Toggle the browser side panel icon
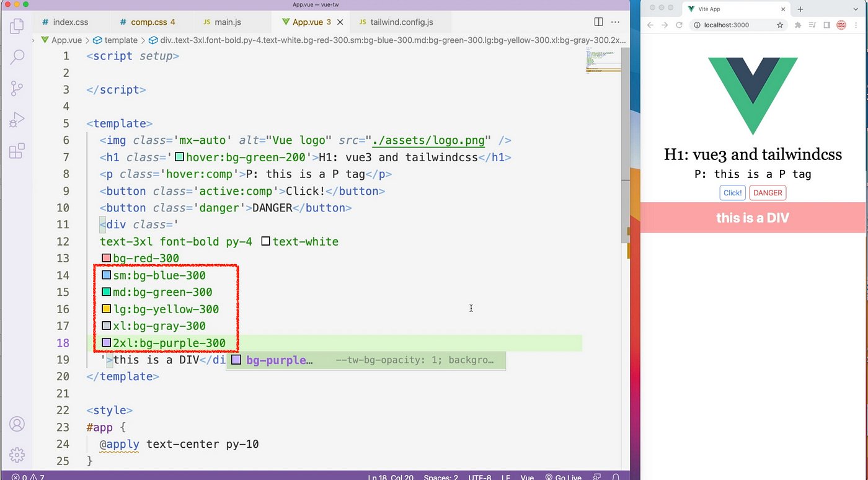Image resolution: width=868 pixels, height=480 pixels. 826,25
